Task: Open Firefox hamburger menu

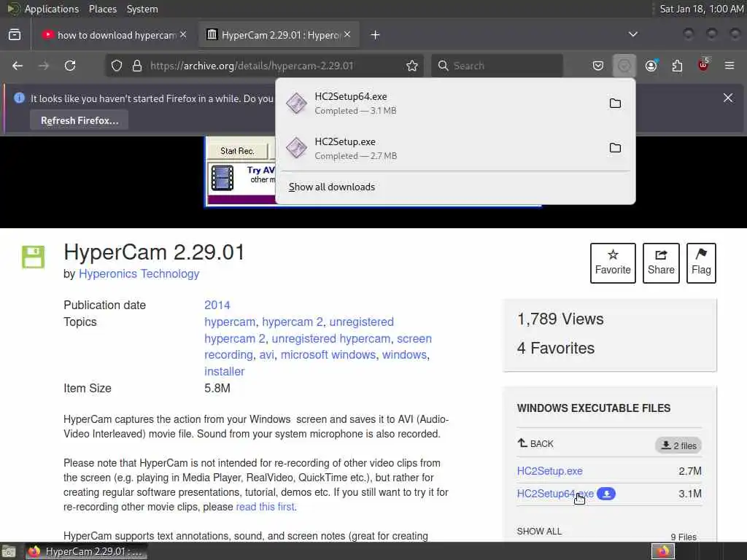Action: click(729, 66)
